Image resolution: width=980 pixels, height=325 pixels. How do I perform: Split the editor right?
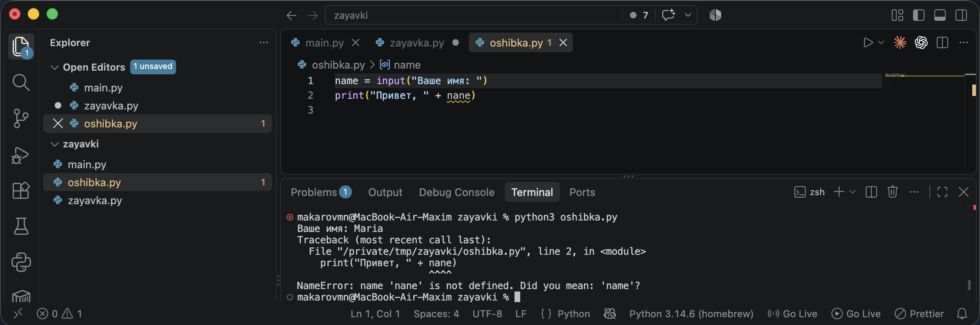942,42
